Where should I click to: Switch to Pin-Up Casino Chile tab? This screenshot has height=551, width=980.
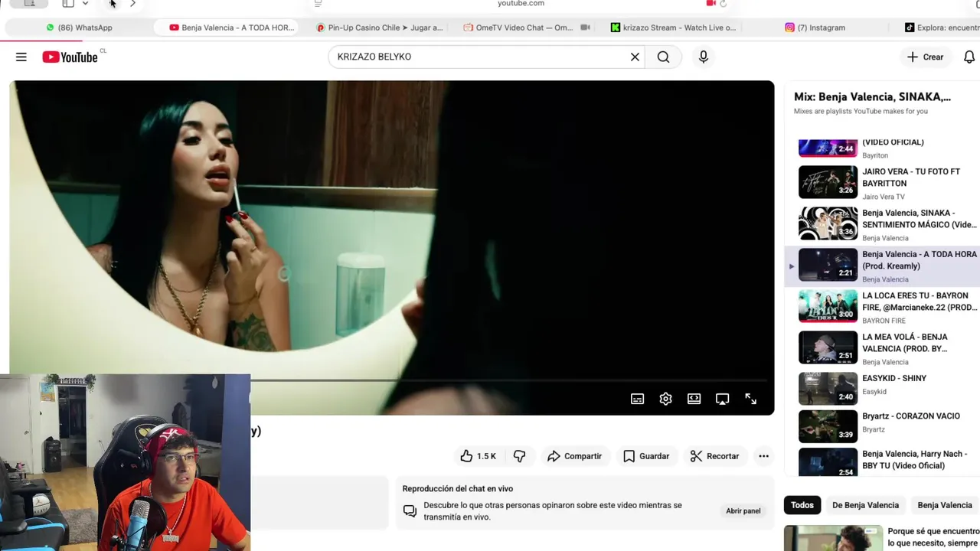(380, 28)
